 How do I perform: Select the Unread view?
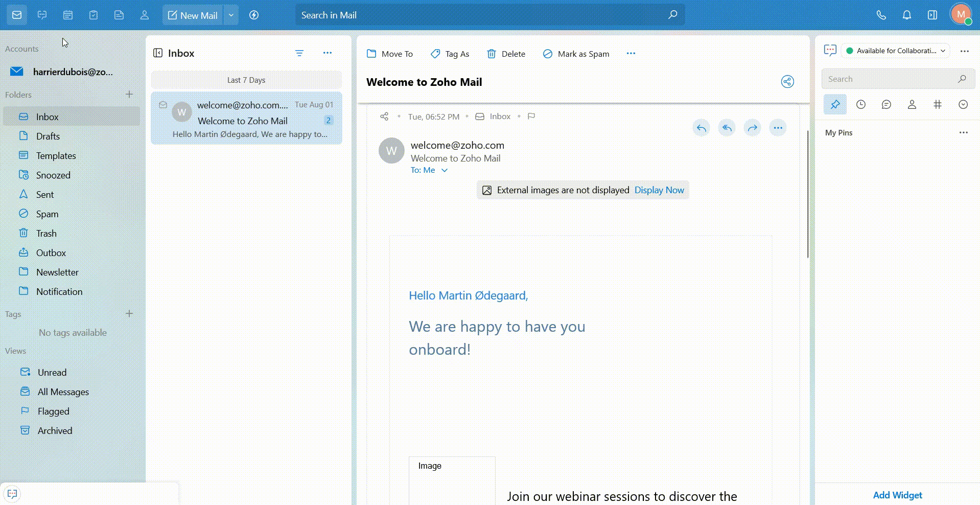pos(52,373)
